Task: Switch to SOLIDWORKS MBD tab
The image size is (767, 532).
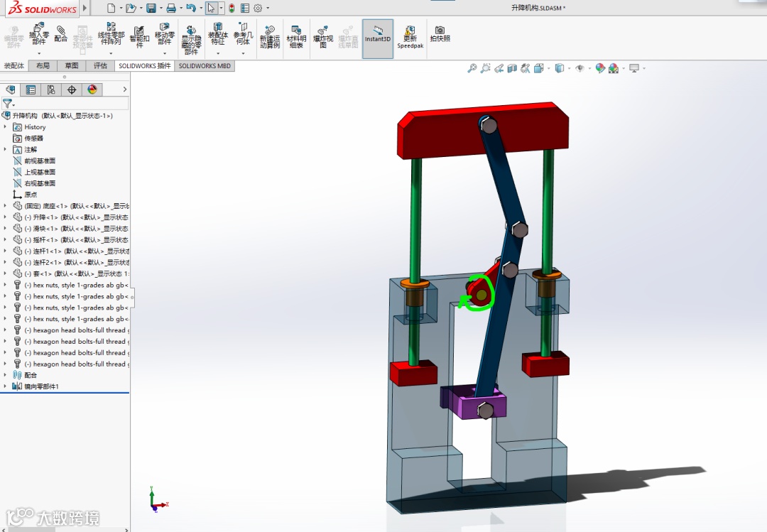Action: pos(205,65)
